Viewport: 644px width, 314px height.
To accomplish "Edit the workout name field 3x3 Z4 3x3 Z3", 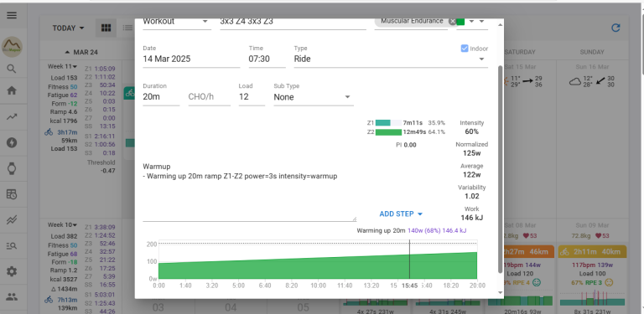I will (x=293, y=22).
